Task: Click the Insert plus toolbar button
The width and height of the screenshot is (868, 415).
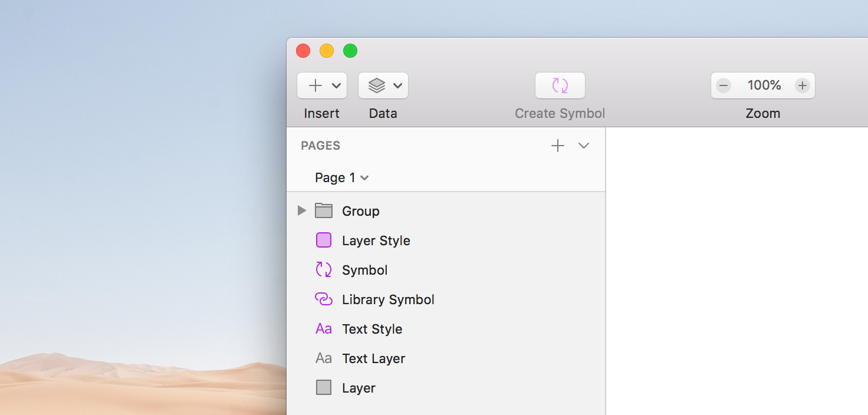Action: [316, 85]
